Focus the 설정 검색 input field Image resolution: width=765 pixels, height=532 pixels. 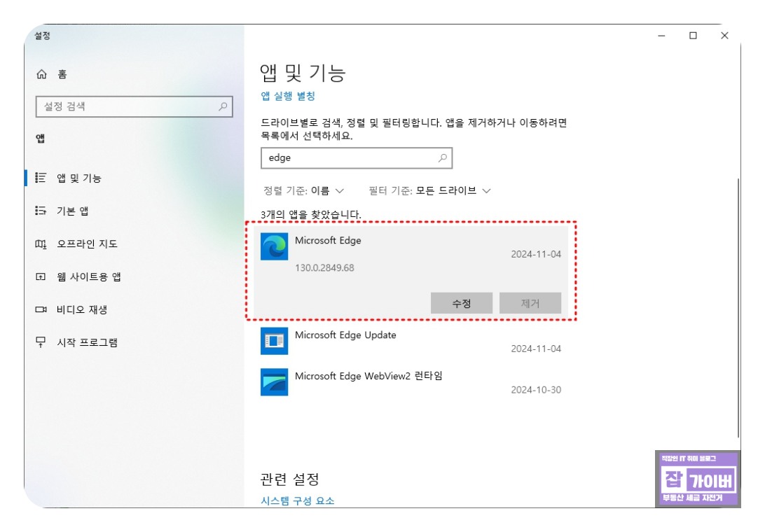click(x=135, y=106)
